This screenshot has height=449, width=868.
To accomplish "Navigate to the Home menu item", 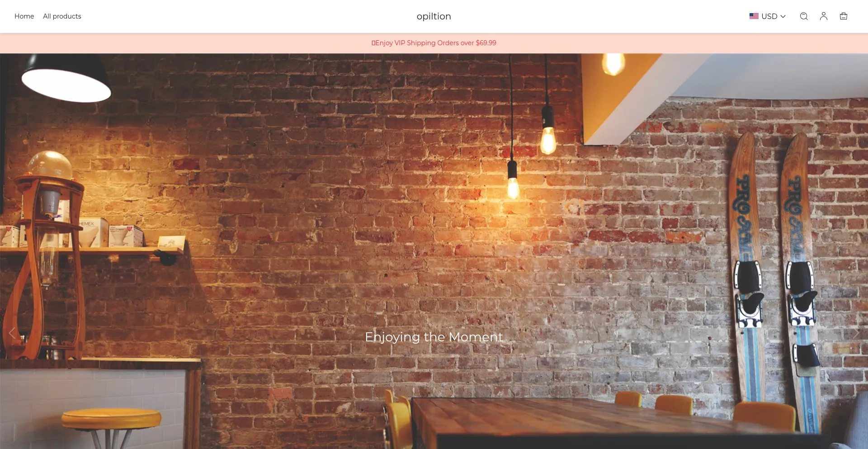I will click(x=24, y=16).
